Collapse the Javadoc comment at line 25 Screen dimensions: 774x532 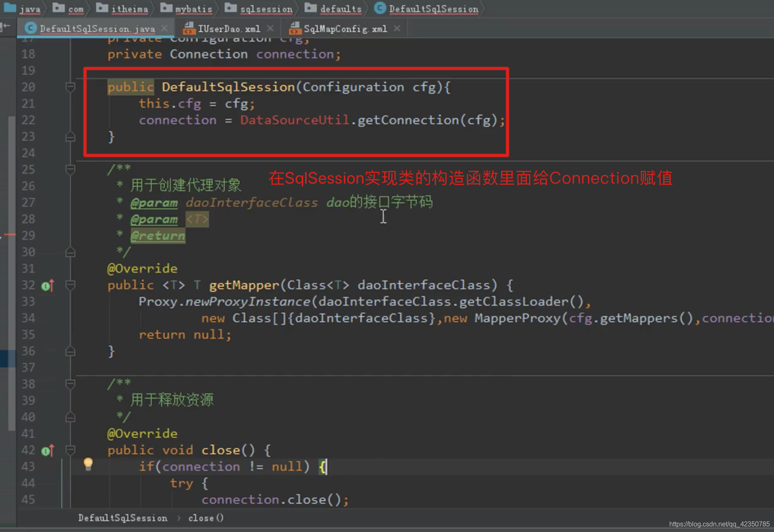[x=70, y=169]
